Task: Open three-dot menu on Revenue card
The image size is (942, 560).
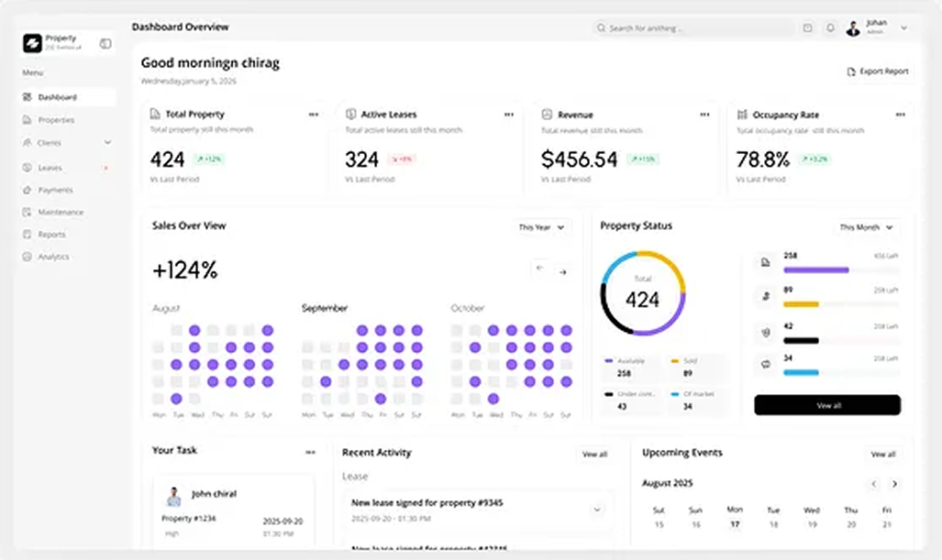Action: pos(704,115)
